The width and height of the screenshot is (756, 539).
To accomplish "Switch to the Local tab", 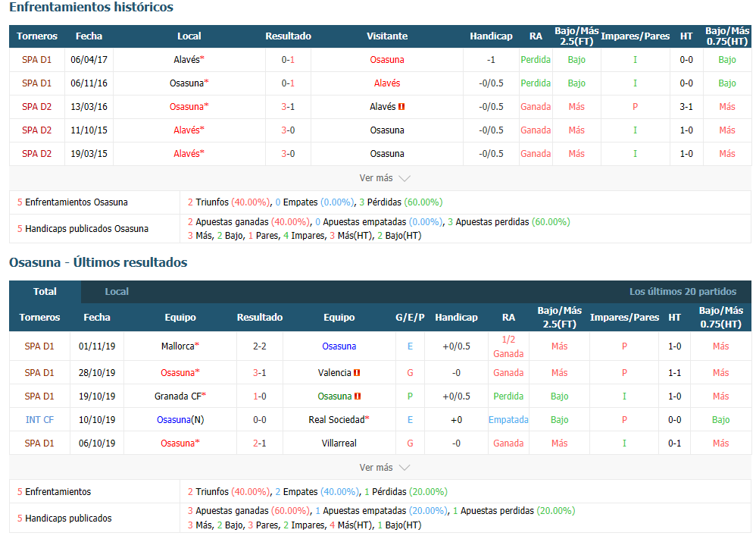I will pyautogui.click(x=117, y=291).
